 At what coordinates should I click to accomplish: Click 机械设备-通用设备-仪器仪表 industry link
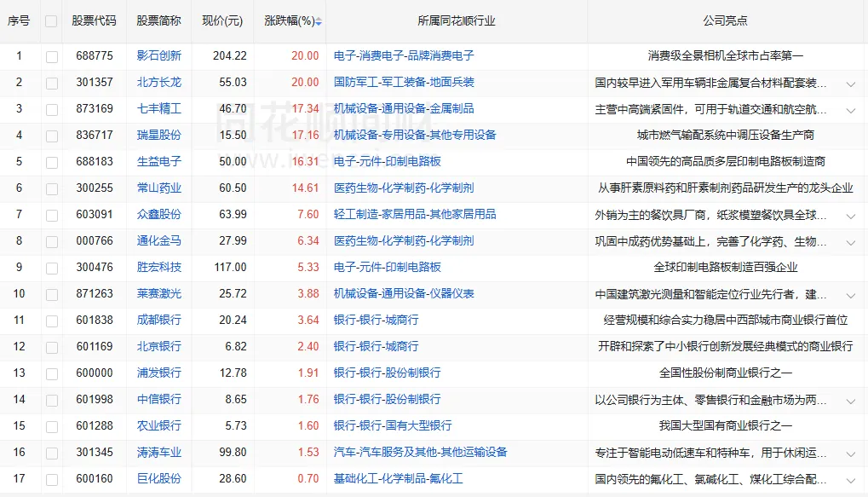[x=404, y=293]
